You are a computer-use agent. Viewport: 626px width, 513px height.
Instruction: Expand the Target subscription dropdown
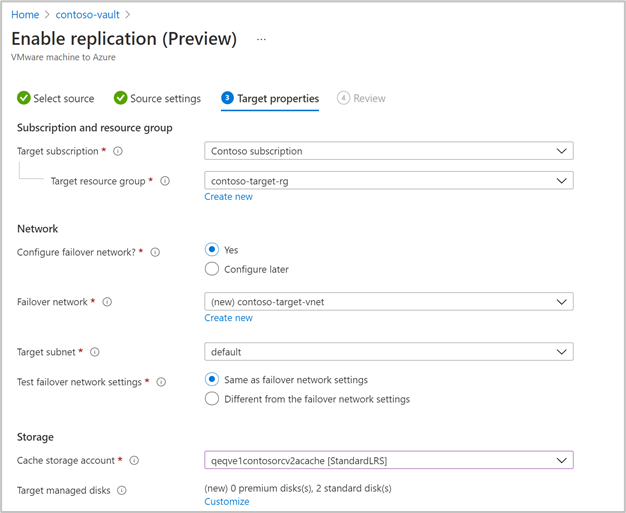(389, 151)
